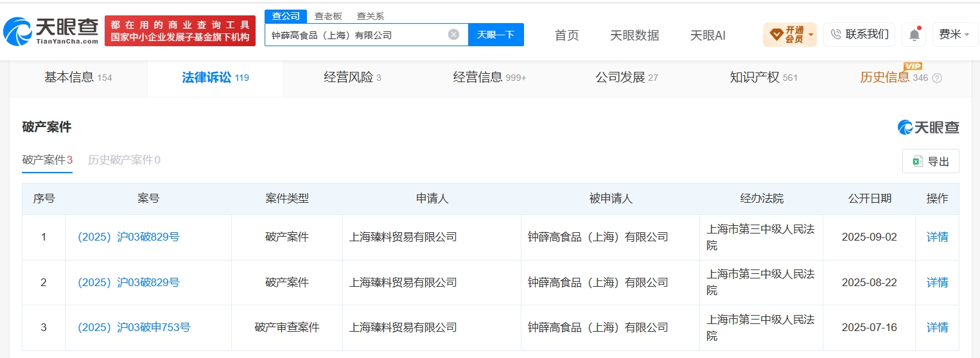Click the 上海市第三中级人民法院 cell in row 1
The image size is (980, 358).
coord(760,237)
